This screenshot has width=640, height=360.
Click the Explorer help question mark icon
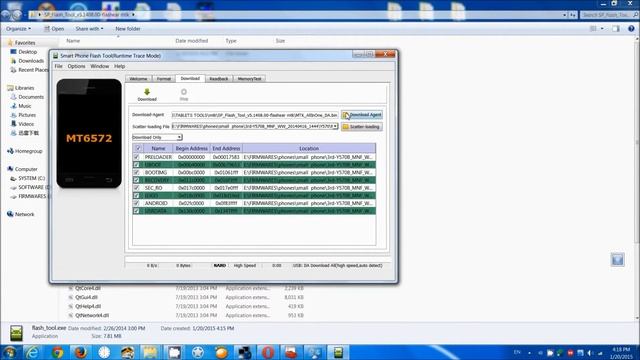[x=631, y=29]
